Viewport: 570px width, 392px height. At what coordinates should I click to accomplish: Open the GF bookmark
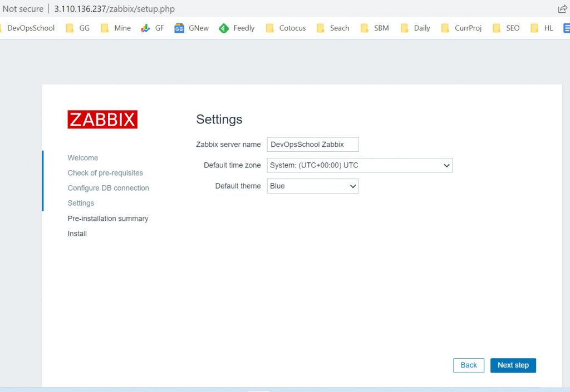tap(153, 28)
